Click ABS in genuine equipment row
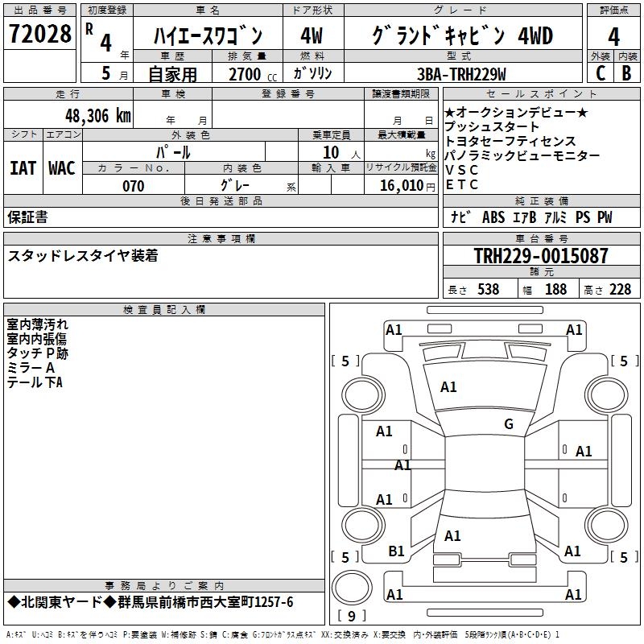The image size is (644, 644). 493,217
